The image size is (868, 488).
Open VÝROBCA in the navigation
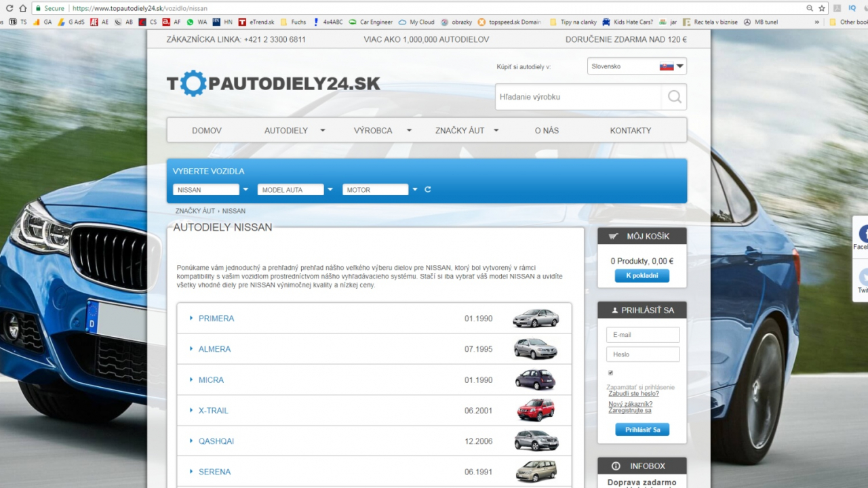(373, 130)
